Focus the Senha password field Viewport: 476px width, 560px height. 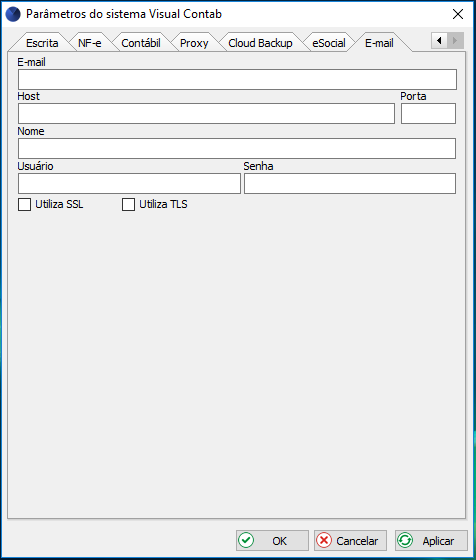pos(350,184)
